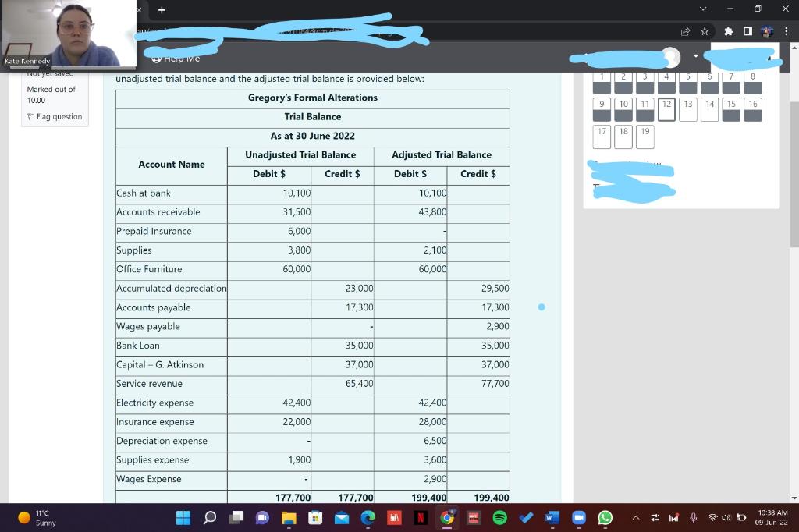Click the page scrollbar up arrow
Image resolution: width=799 pixels, height=532 pixels.
(x=794, y=47)
